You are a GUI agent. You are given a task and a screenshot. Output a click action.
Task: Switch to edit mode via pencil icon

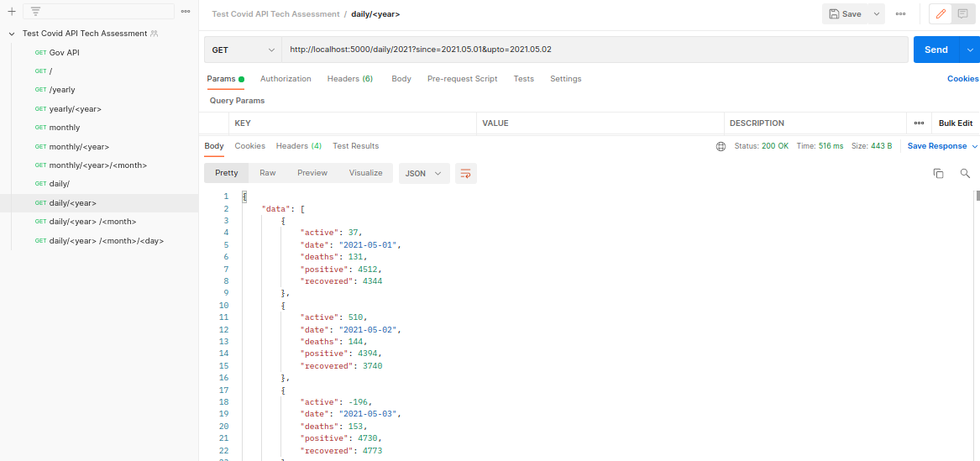(x=941, y=13)
